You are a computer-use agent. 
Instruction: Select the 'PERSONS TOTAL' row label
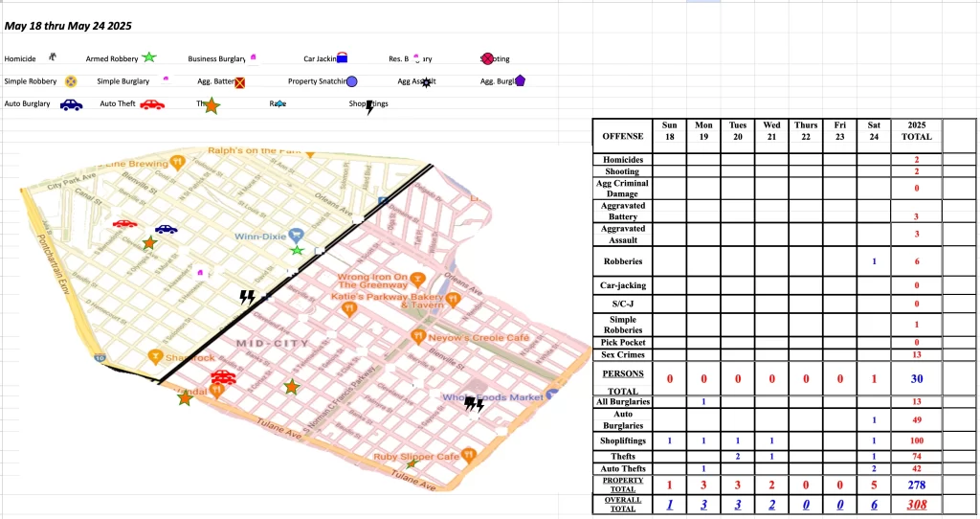point(622,381)
